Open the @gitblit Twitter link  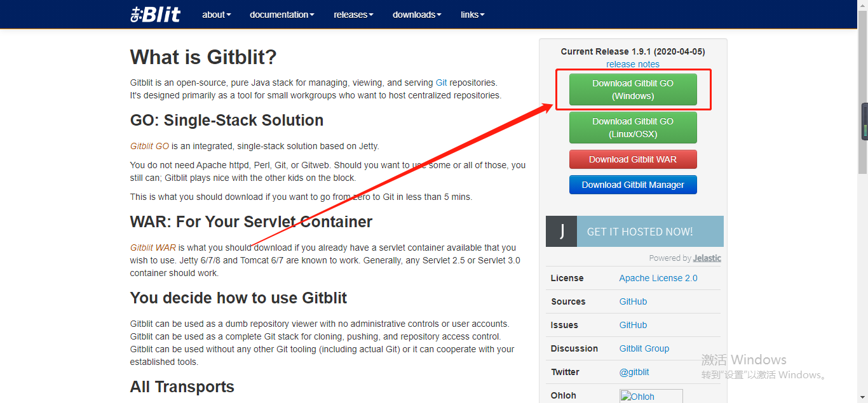pos(634,372)
